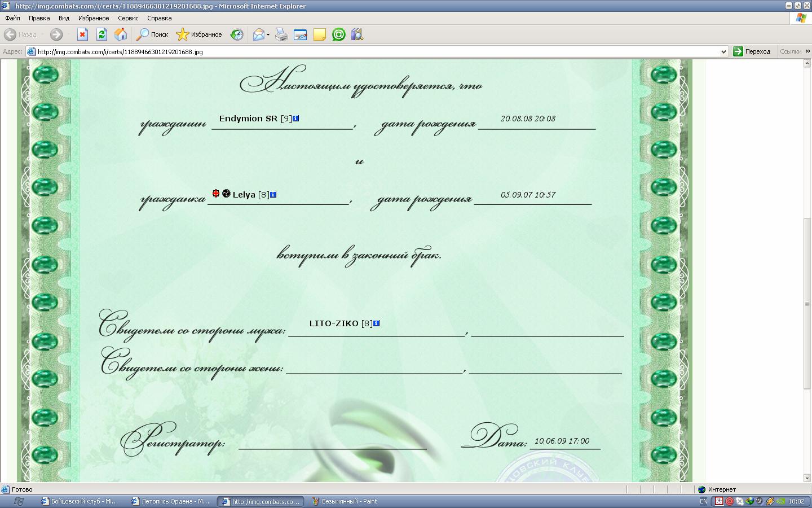Click the birth date 05.09.07 10:57
The image size is (812, 508).
(x=528, y=195)
